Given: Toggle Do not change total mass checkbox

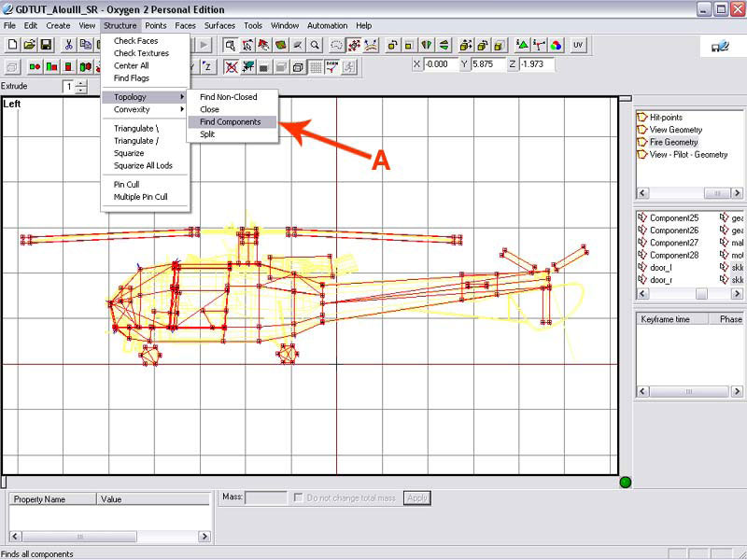Looking at the screenshot, I should (299, 498).
